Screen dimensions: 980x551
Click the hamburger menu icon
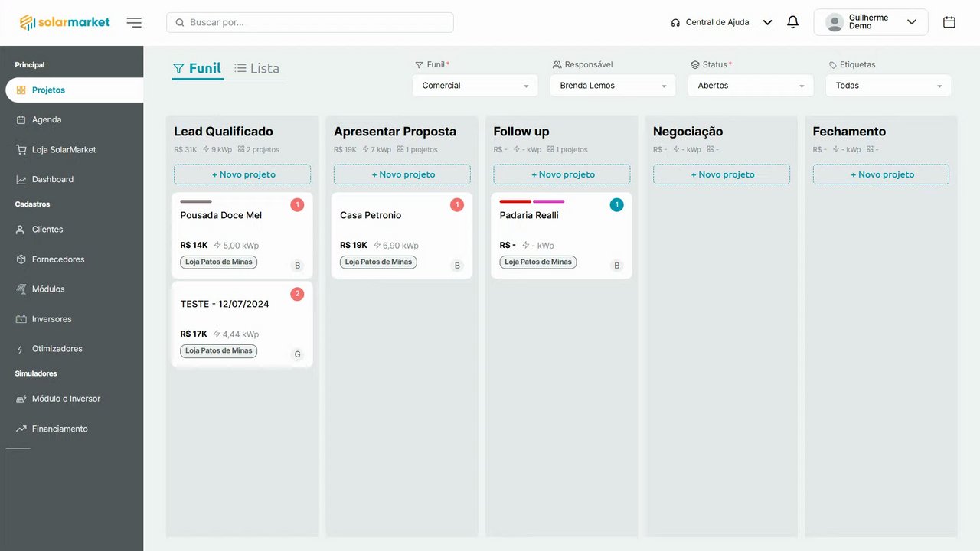134,23
